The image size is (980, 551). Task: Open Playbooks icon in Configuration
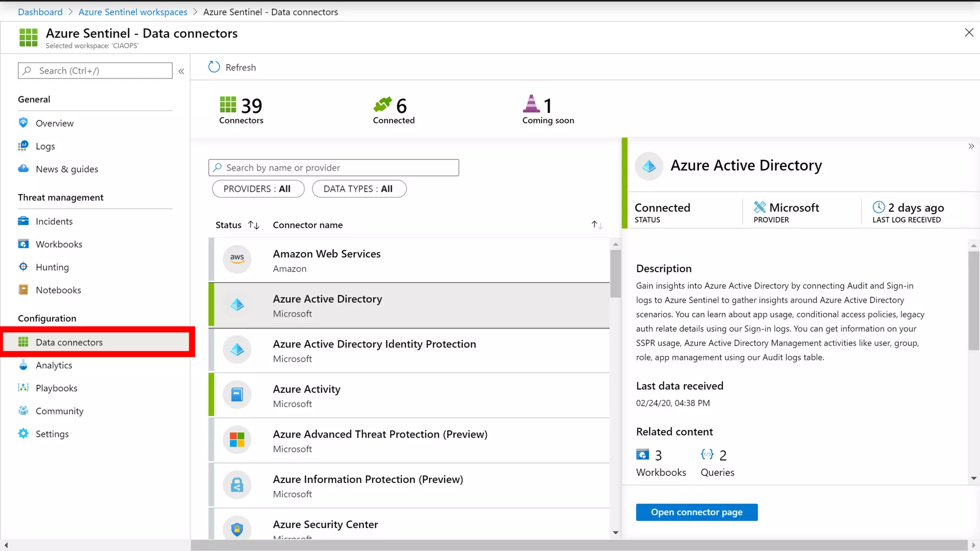[23, 388]
